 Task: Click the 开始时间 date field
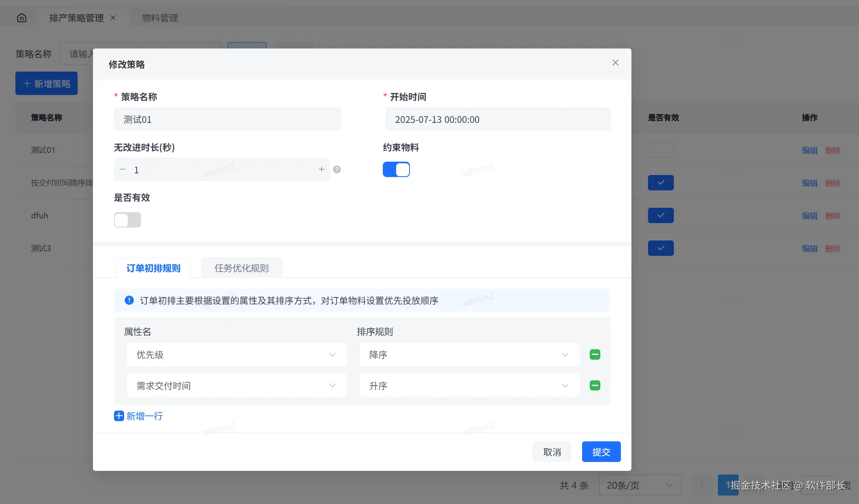click(x=497, y=119)
